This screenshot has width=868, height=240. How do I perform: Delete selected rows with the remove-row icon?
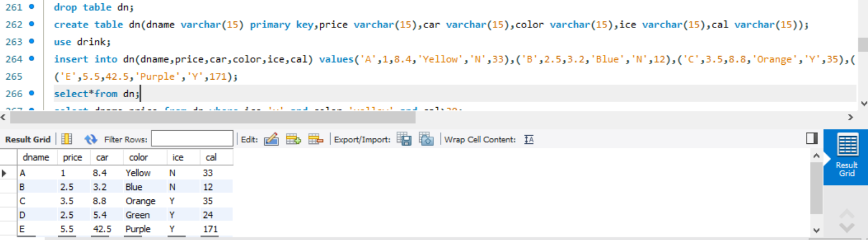coord(315,139)
